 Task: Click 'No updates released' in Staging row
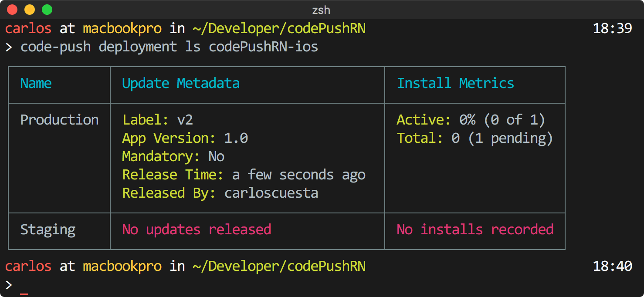(197, 229)
